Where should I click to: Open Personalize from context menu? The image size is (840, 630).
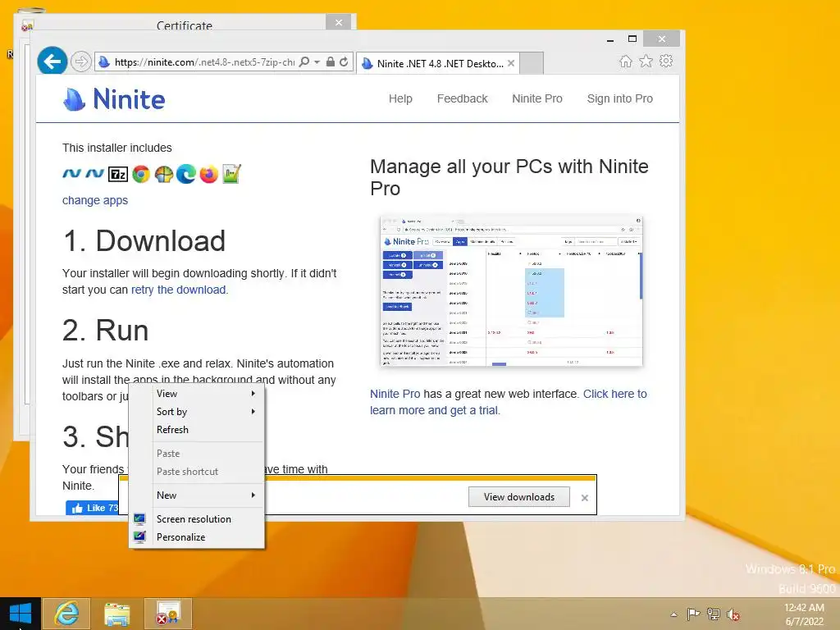197,537
